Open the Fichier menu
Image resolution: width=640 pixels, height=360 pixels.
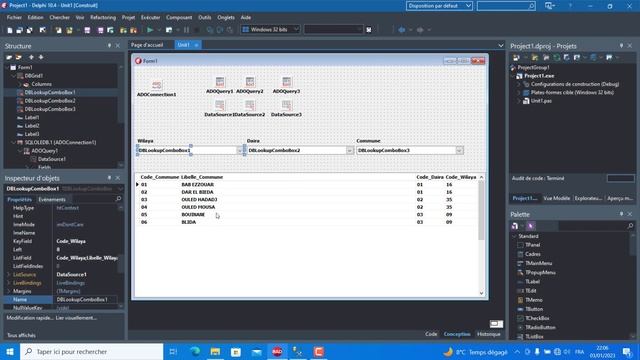coord(14,18)
